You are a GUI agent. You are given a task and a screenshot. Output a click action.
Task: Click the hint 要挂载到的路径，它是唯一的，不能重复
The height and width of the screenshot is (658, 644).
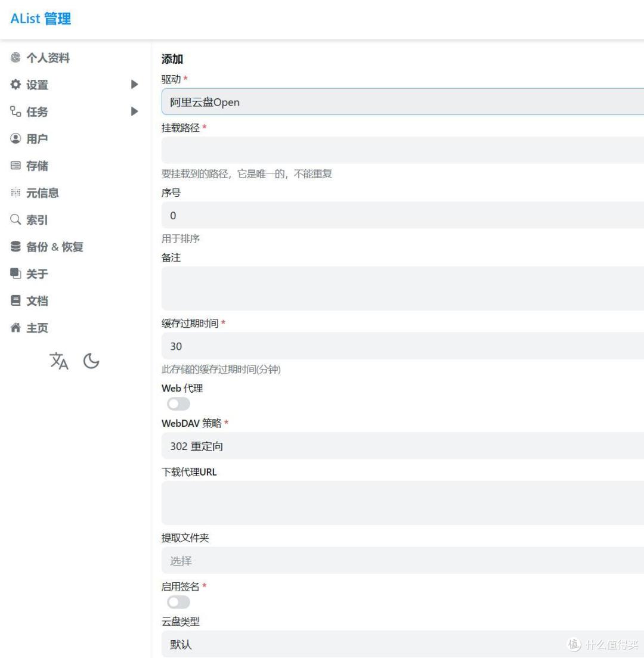coord(247,173)
